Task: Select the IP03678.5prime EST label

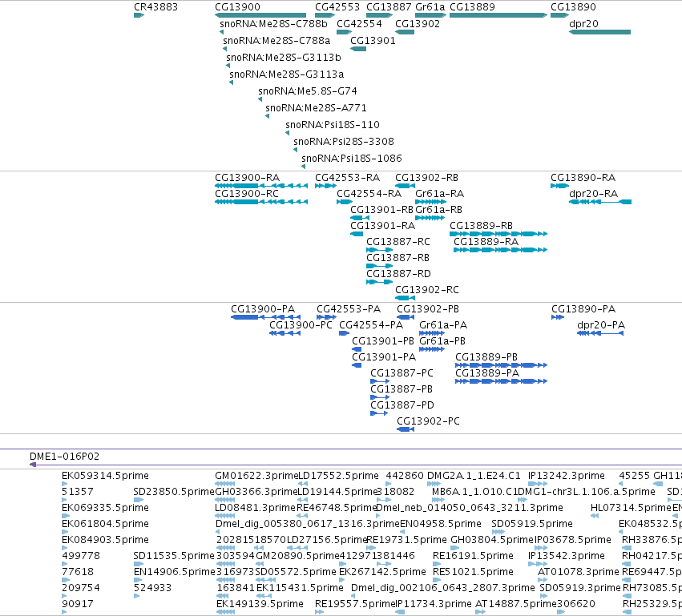Action: 573,539
